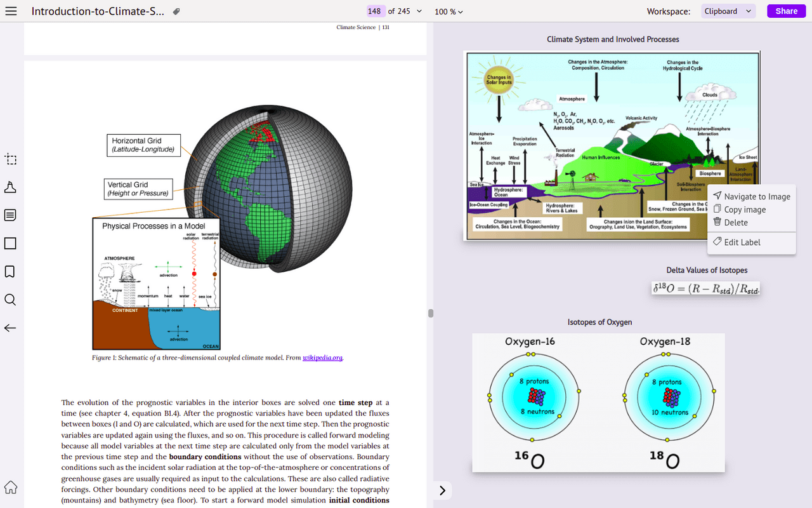Choose Navigate to Image from context menu

(752, 197)
